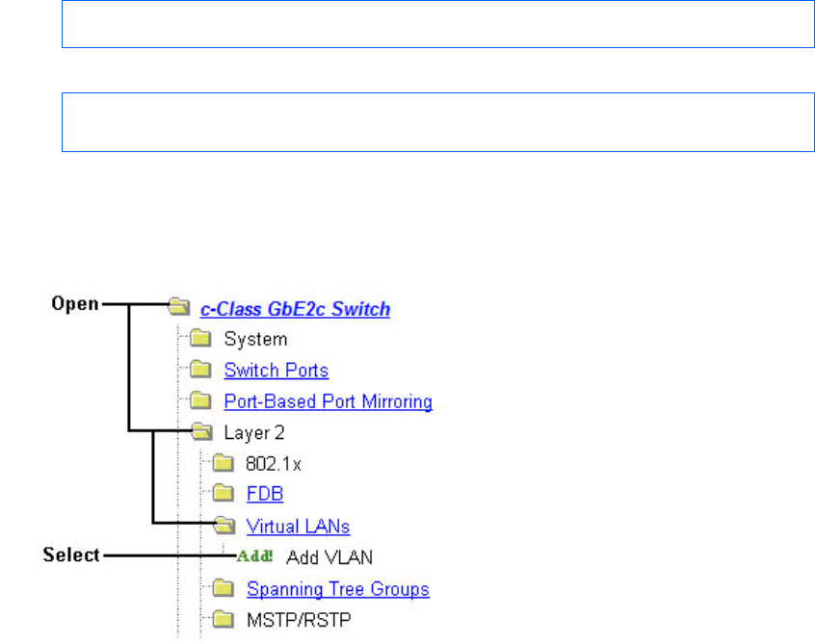Open the FDB link

pyautogui.click(x=265, y=495)
